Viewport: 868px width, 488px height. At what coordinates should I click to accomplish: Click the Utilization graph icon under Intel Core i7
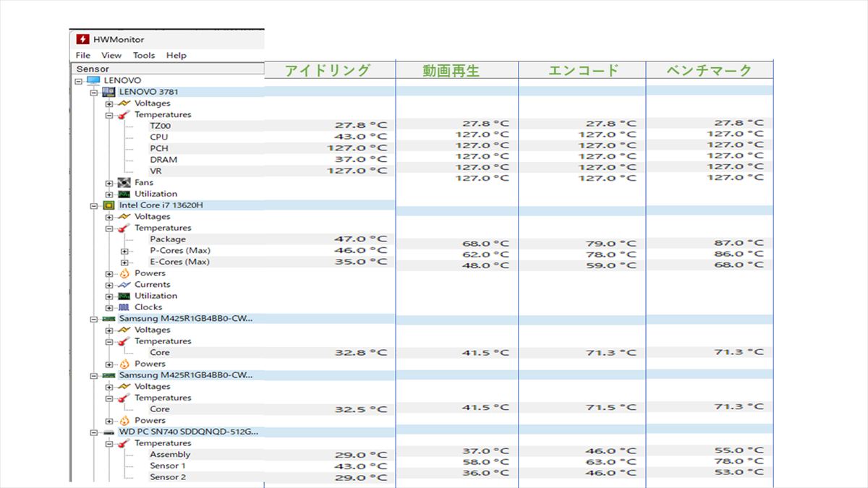coord(124,296)
